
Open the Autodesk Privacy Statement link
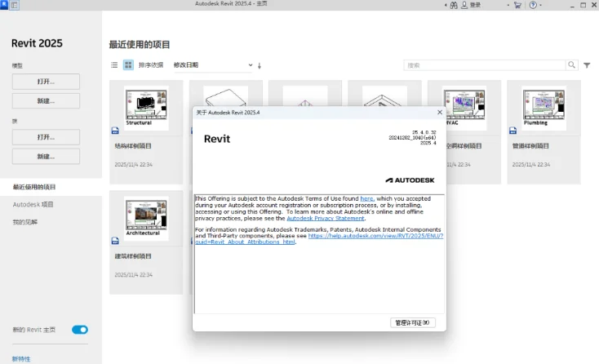(326, 219)
